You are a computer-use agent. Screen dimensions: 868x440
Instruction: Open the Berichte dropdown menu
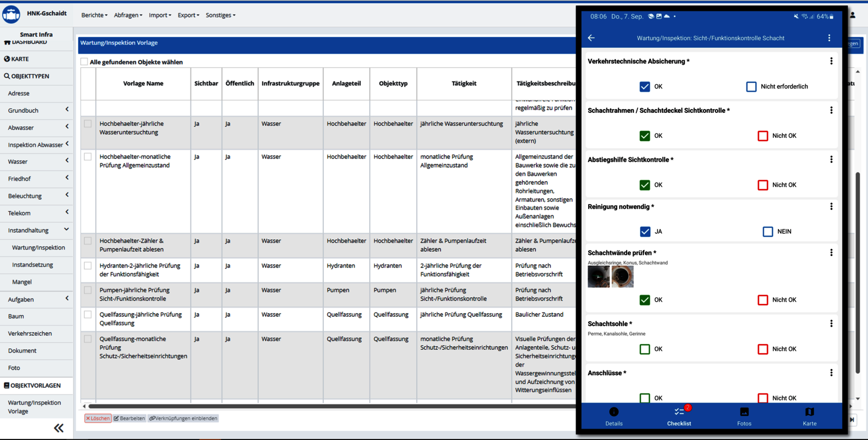coord(94,15)
